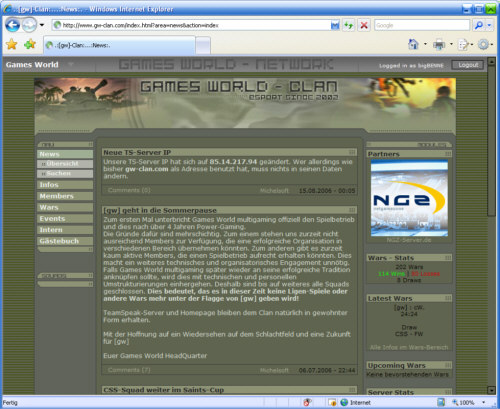Open the Home dropdown arrow
Viewport: 500px width, 409px height.
click(x=425, y=44)
